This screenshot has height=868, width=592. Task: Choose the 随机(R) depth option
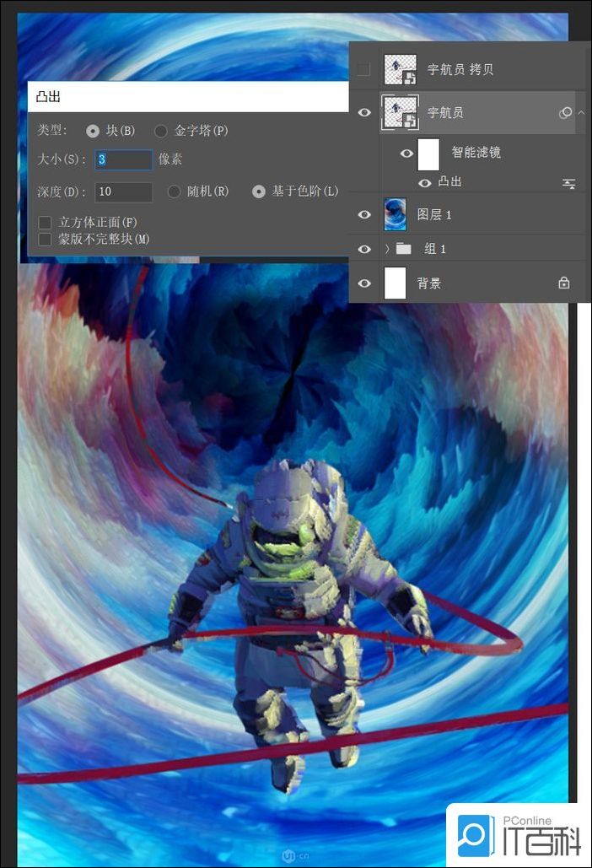(174, 191)
